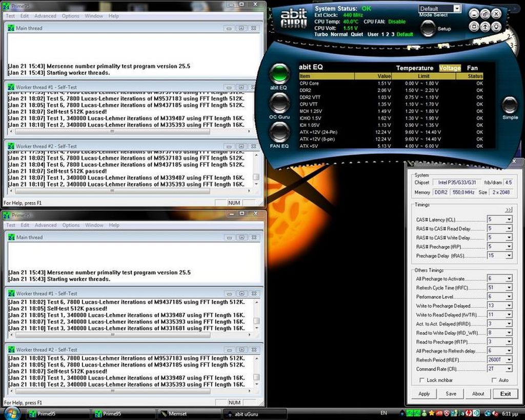Select User profile 1 in abit Guru
525x420 pixels.
point(383,34)
